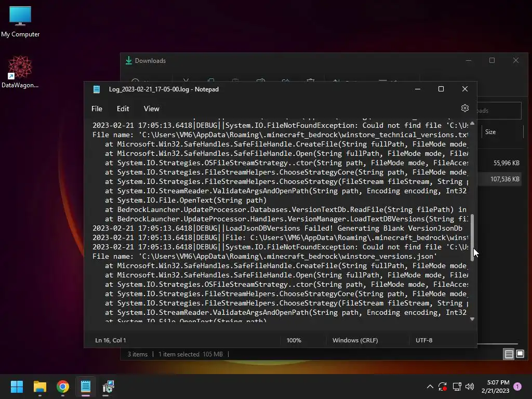Click the Downloads search box
The height and width of the screenshot is (399, 532).
pos(499,111)
